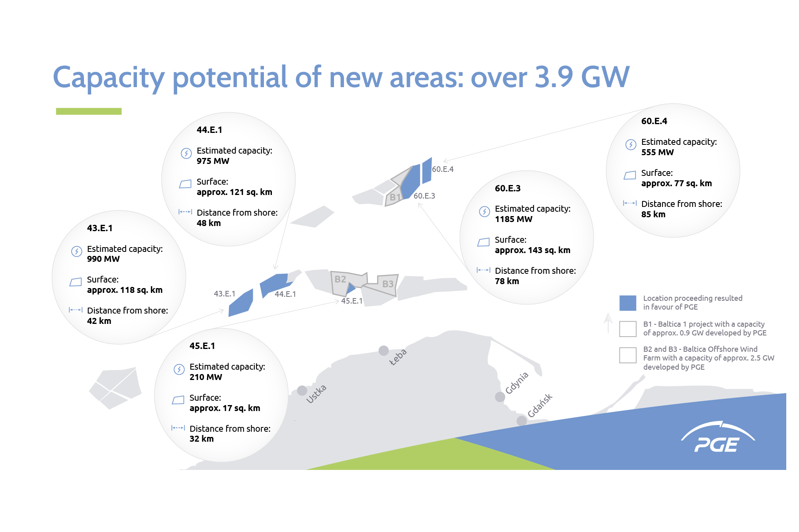Click the surface area icon in 43.E.1 bubble

click(x=76, y=282)
